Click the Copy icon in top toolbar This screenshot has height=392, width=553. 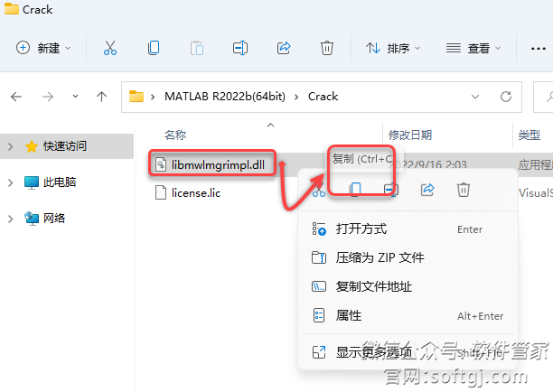(x=154, y=48)
